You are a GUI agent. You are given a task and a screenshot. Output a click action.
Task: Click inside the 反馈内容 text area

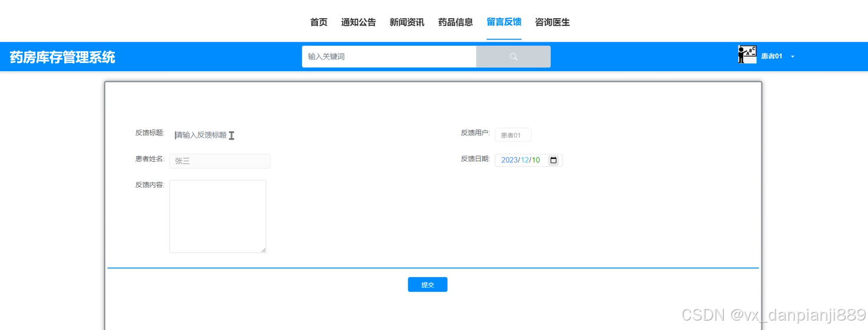point(218,216)
